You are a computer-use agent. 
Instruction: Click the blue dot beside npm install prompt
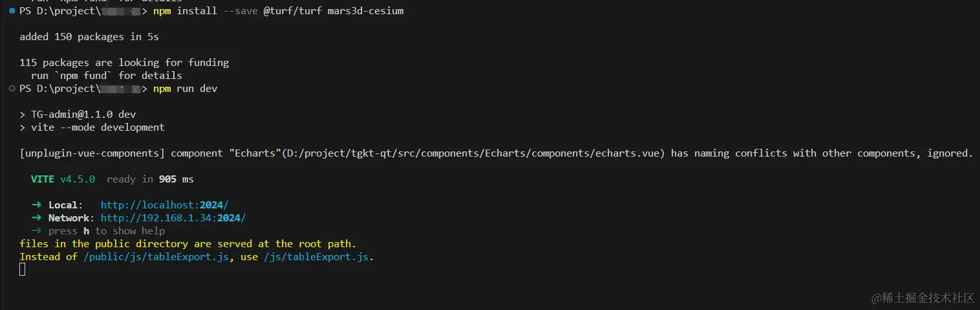12,11
